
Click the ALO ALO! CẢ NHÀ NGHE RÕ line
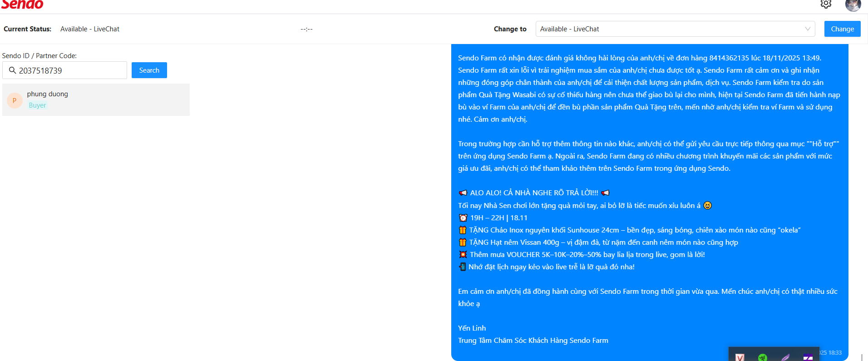534,193
